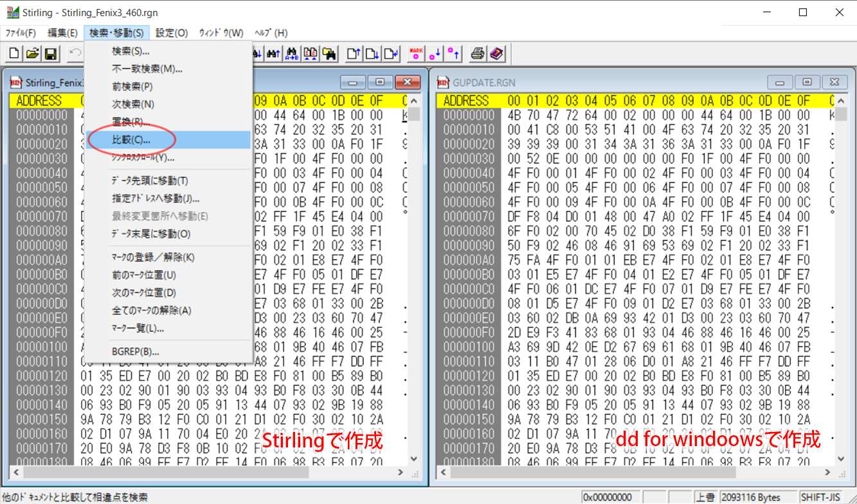
Task: Click scroll-up arrow in GUPDATE.RGN window
Action: pyautogui.click(x=842, y=102)
